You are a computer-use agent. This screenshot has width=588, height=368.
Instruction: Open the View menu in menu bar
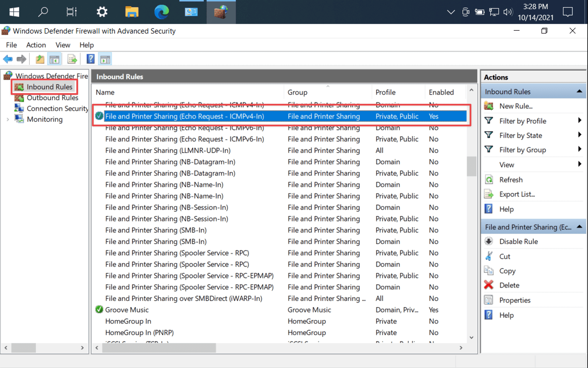63,45
